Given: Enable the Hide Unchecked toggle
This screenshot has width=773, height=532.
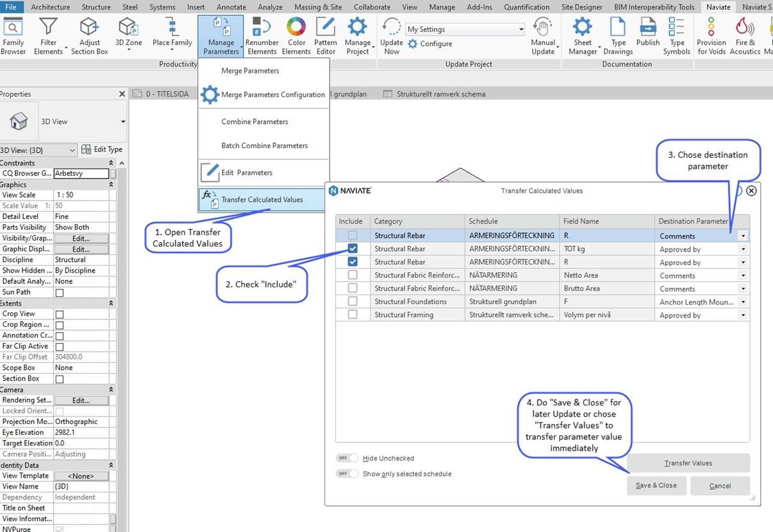Looking at the screenshot, I should pyautogui.click(x=347, y=458).
